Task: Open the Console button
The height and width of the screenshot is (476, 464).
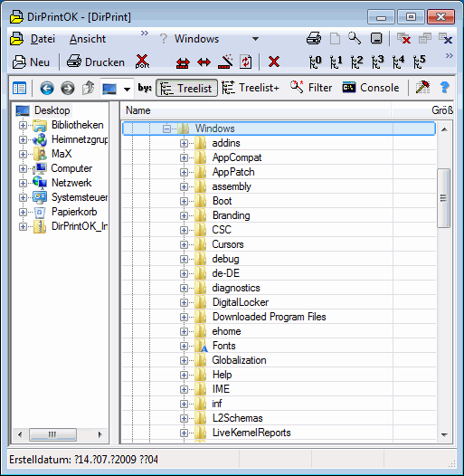Action: point(371,88)
